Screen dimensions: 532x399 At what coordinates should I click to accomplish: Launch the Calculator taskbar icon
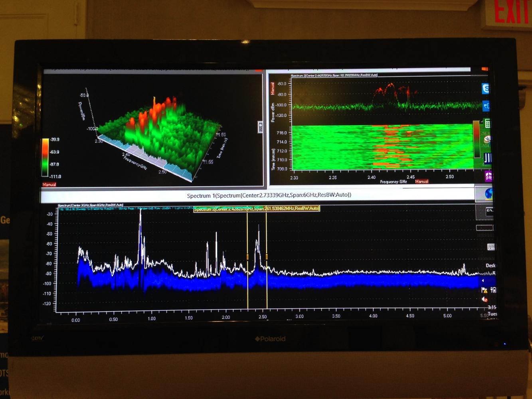point(487,124)
